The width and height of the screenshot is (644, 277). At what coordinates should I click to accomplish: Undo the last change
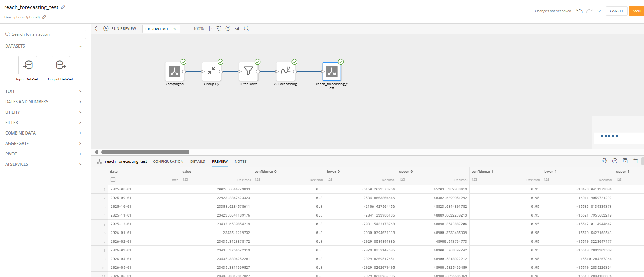[579, 11]
